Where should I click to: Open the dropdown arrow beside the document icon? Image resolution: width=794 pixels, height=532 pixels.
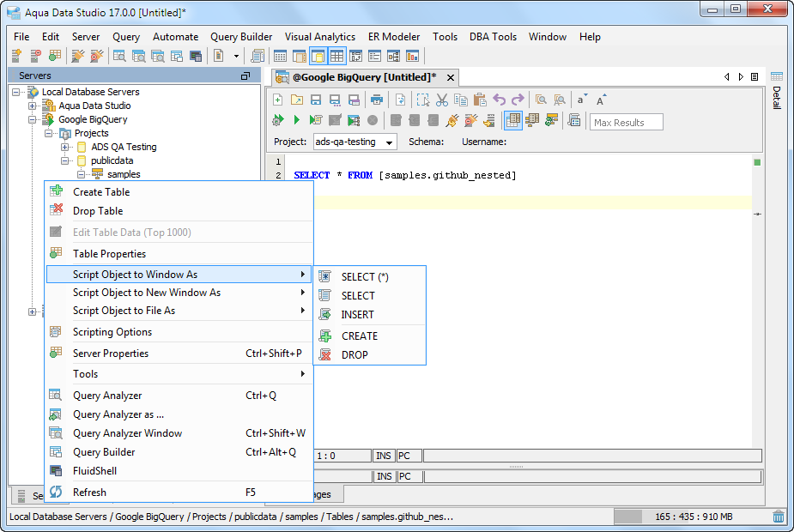[236, 56]
